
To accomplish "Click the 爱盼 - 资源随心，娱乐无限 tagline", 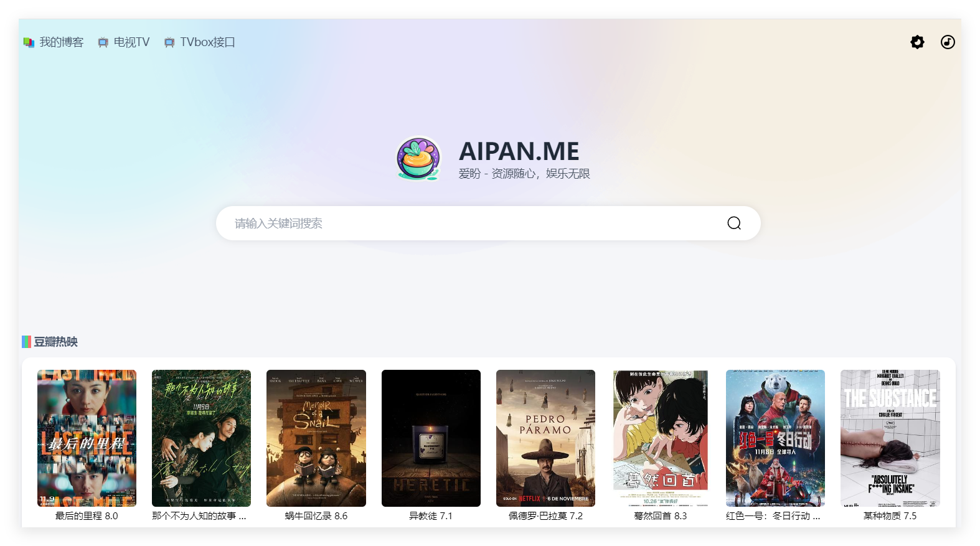I will (x=524, y=174).
